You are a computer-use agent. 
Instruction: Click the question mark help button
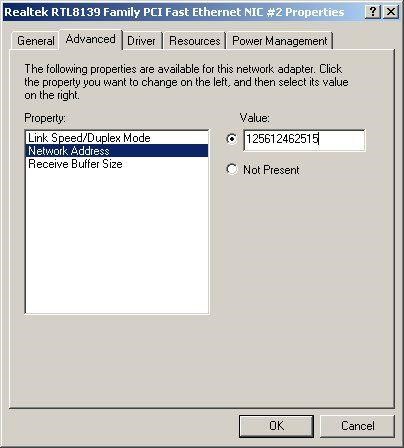tap(373, 12)
